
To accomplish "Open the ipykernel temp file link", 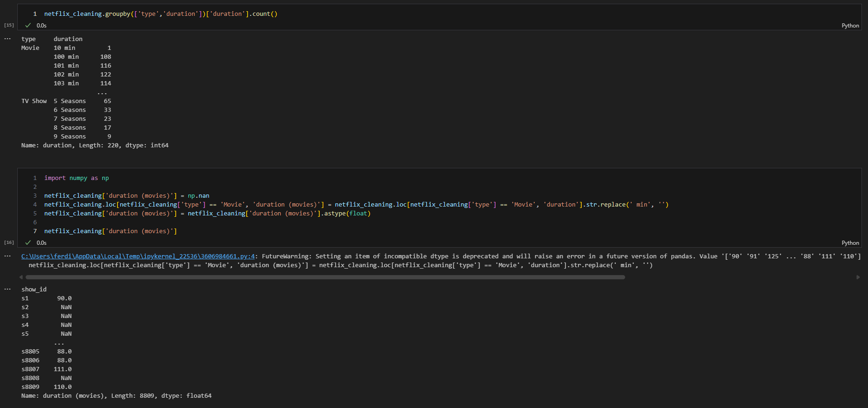I will coord(138,256).
